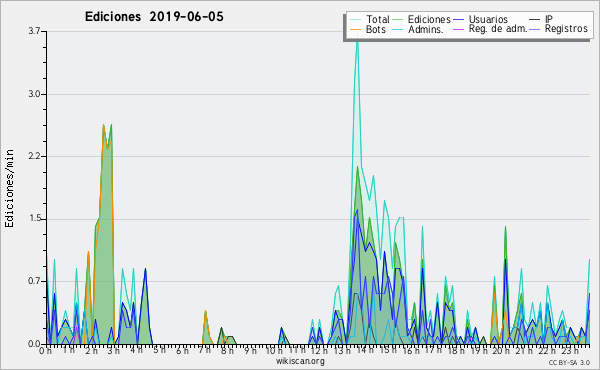Click the orange Bots peak near 3 h
This screenshot has height=370, width=600.
103,126
